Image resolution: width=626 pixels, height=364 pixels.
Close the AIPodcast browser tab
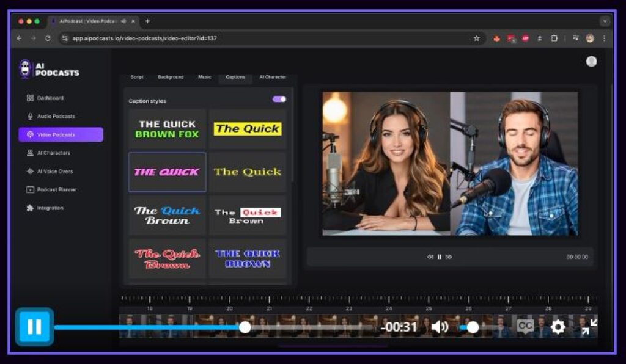[x=133, y=21]
